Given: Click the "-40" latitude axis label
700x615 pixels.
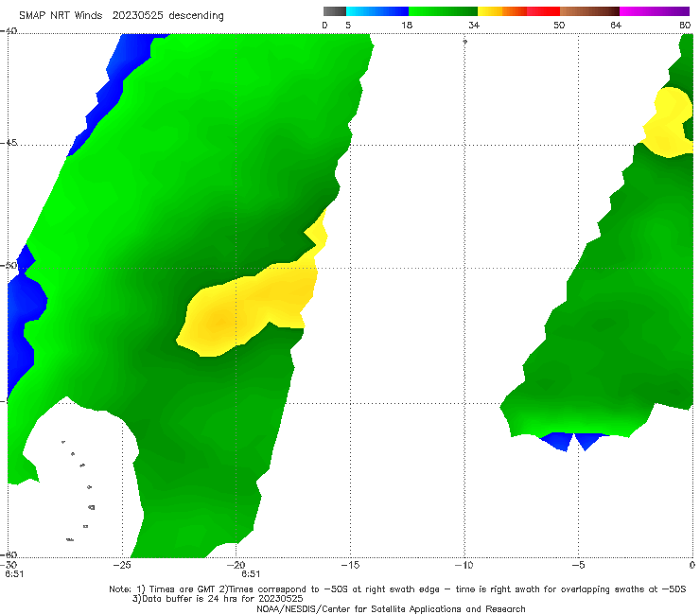Looking at the screenshot, I should 9,31.
